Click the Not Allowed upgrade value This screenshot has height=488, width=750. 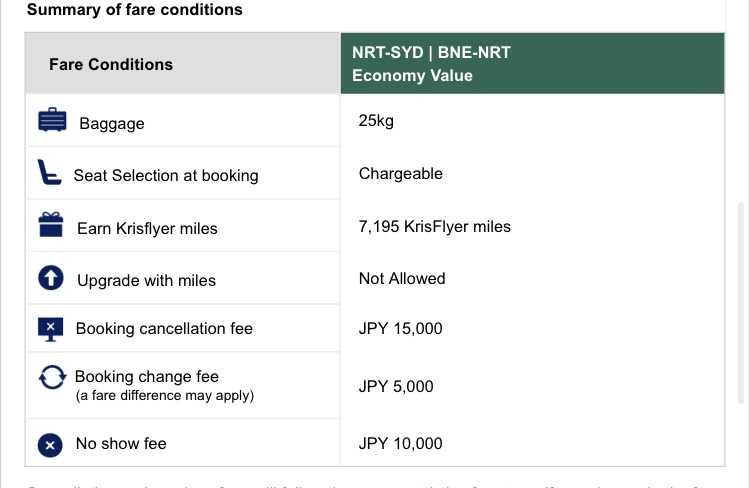402,278
